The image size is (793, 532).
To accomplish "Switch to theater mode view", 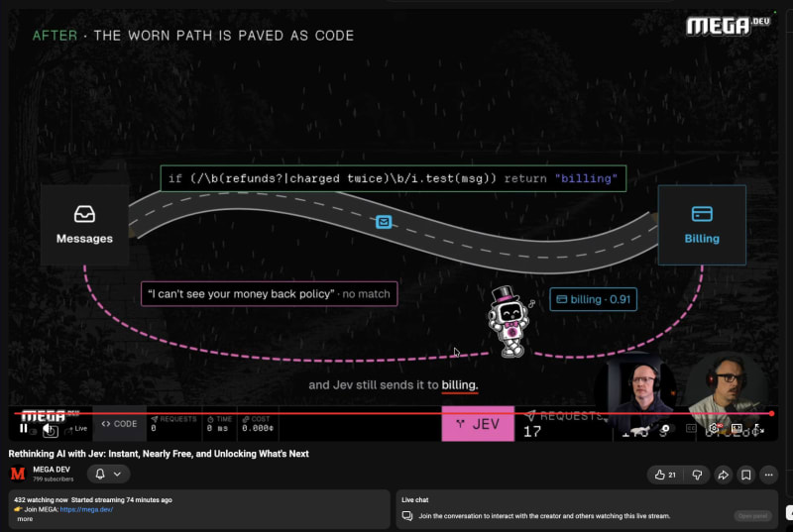I will click(x=736, y=428).
